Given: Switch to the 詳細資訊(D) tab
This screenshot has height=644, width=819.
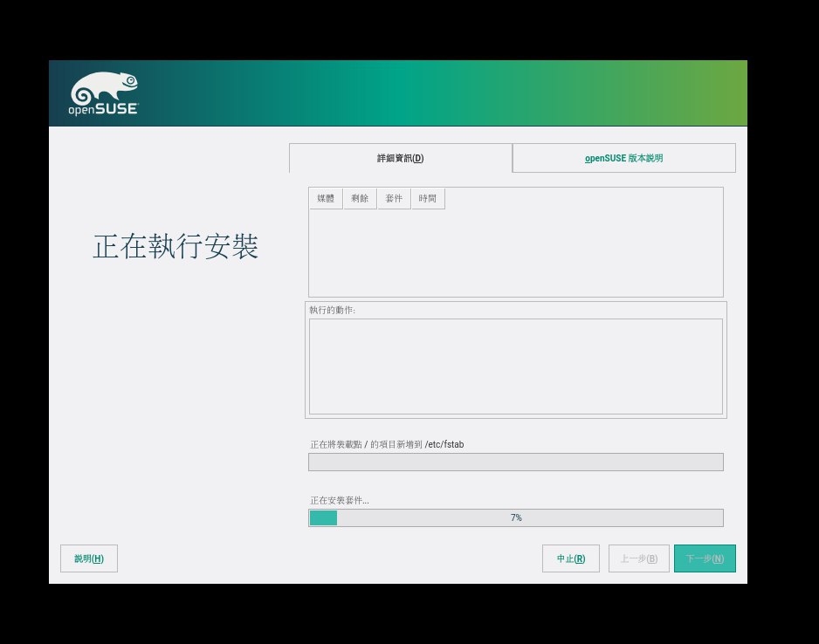Looking at the screenshot, I should click(401, 158).
